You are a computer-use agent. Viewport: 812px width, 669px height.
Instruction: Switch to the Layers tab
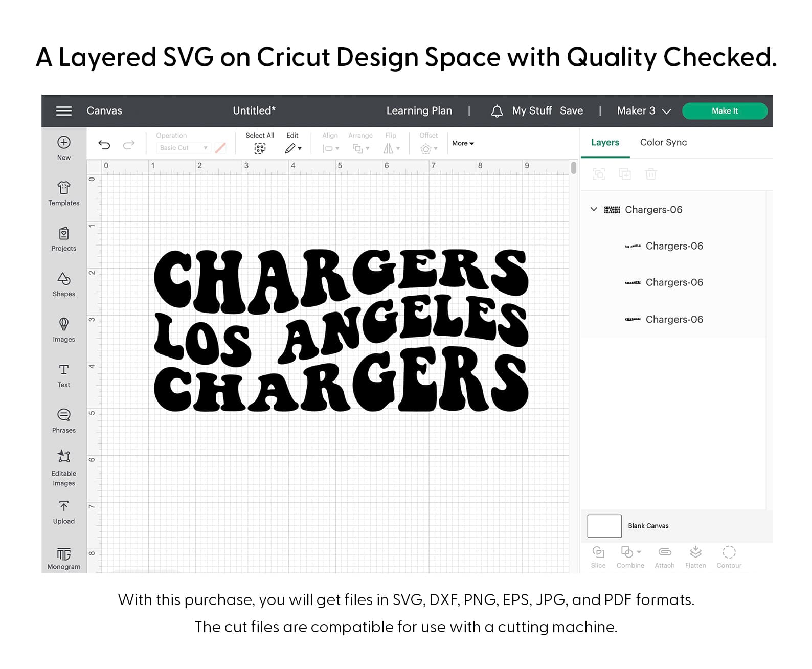click(x=605, y=142)
